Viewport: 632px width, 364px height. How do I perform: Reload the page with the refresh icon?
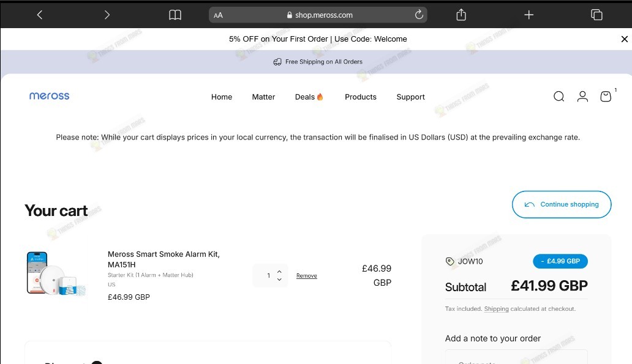[419, 15]
